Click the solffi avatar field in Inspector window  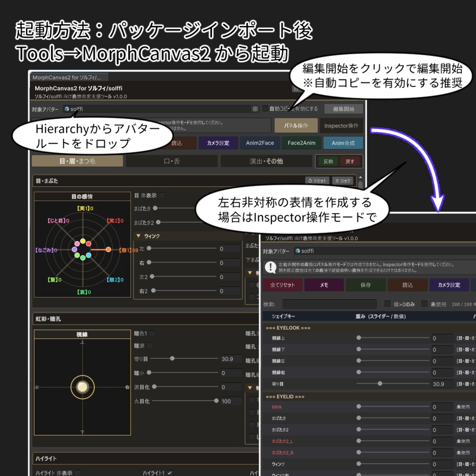pos(384,251)
